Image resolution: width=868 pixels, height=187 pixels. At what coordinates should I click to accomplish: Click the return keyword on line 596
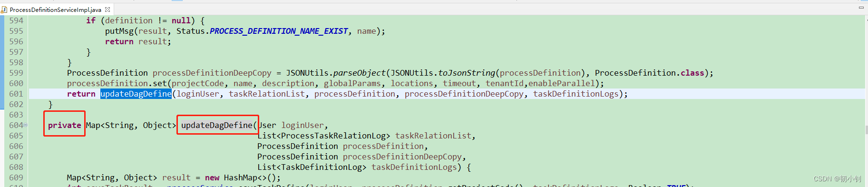(119, 41)
